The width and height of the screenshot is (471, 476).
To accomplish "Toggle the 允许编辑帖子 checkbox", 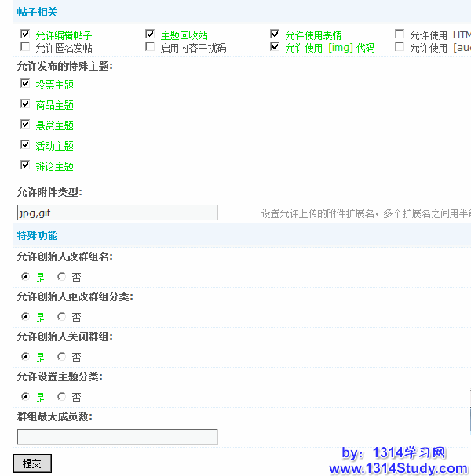I will pyautogui.click(x=25, y=35).
